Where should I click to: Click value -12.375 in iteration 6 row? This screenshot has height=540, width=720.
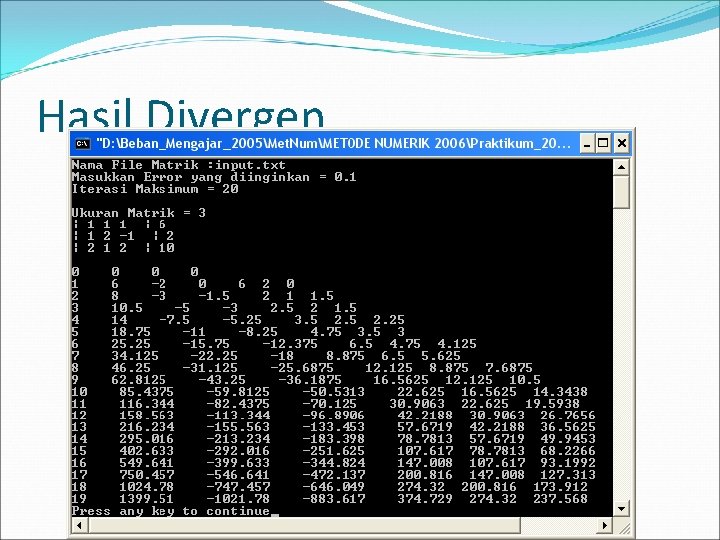pyautogui.click(x=290, y=343)
